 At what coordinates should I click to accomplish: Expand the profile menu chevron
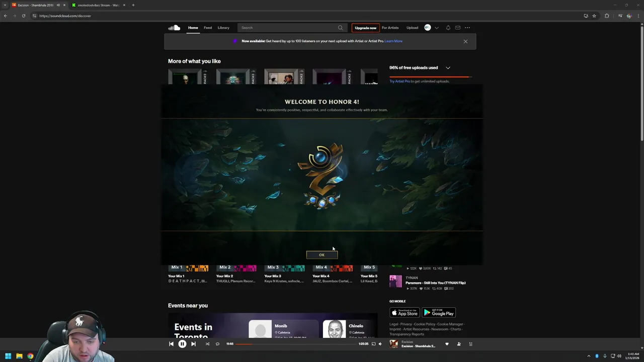437,28
